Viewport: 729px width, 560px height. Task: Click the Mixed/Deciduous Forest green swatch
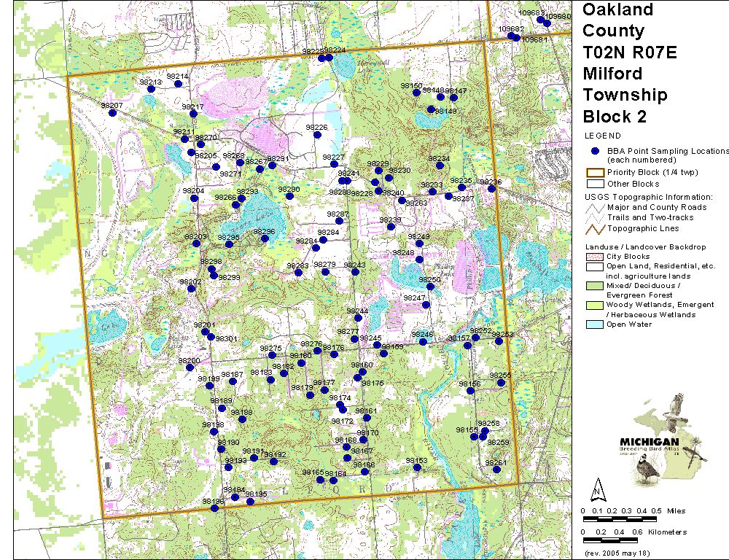[x=595, y=286]
